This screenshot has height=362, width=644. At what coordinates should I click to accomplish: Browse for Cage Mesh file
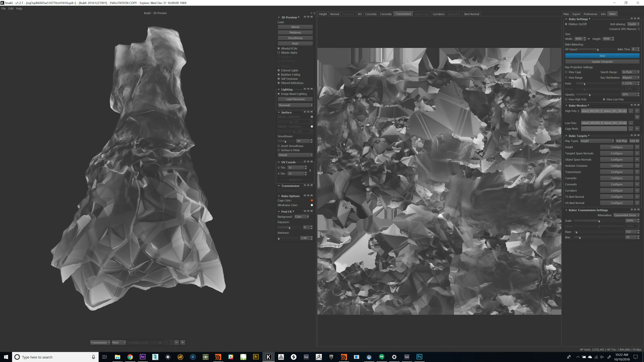(631, 129)
